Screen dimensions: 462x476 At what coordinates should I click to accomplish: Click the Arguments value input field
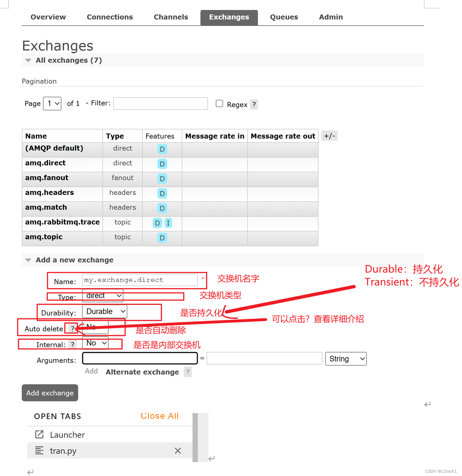coord(264,358)
